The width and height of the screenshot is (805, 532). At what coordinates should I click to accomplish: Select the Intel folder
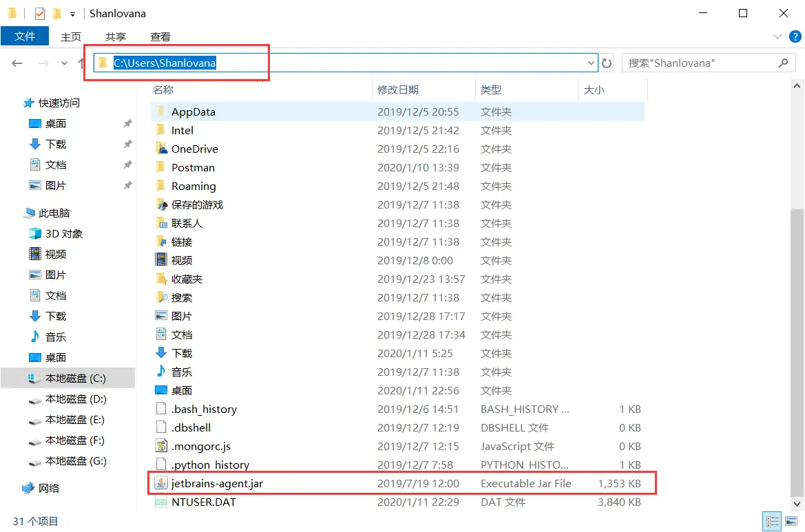click(182, 130)
